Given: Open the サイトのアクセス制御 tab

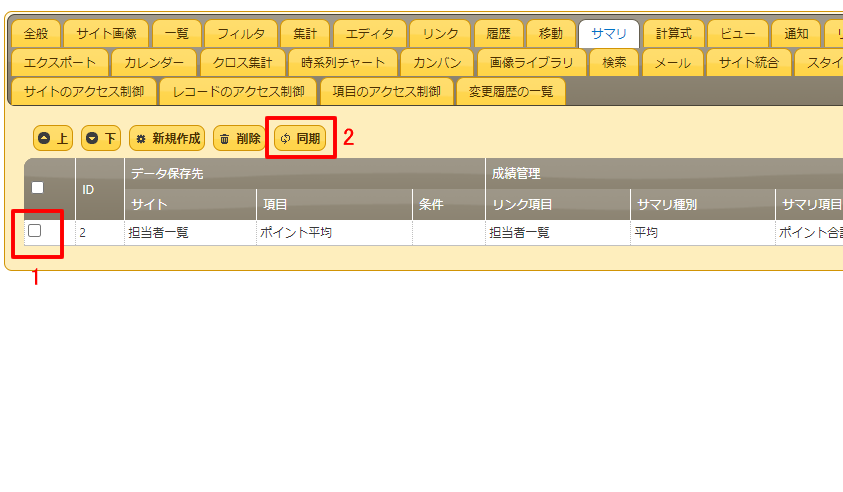Looking at the screenshot, I should point(84,92).
